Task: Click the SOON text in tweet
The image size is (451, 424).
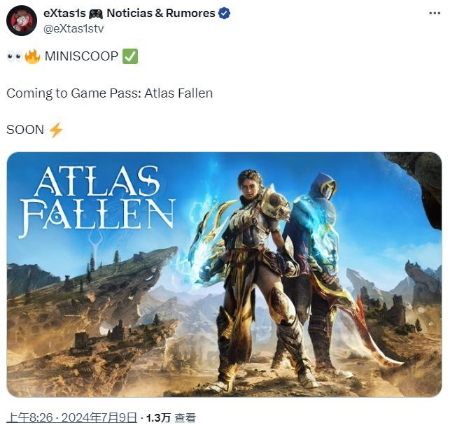Action: (x=25, y=130)
